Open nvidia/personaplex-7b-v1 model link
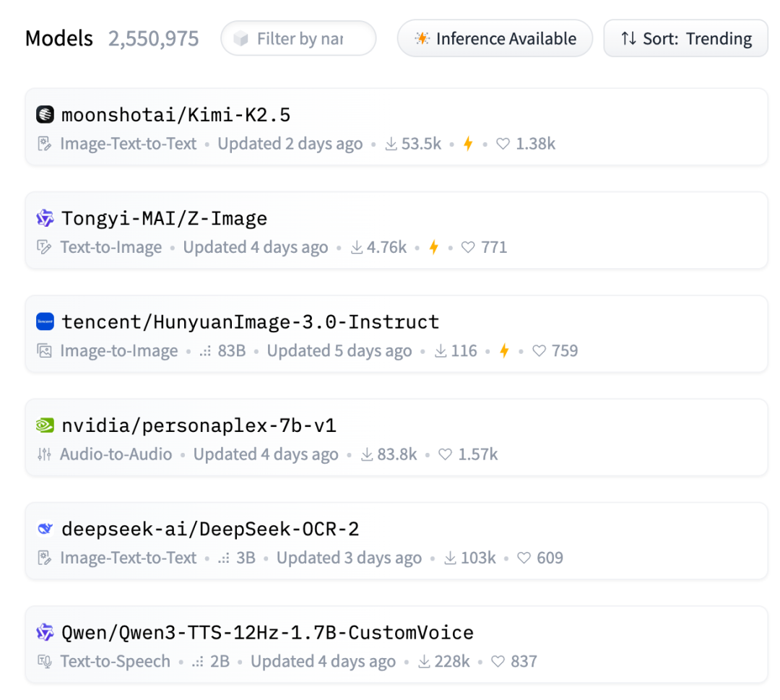Viewport: 780px width, 700px height. [199, 425]
